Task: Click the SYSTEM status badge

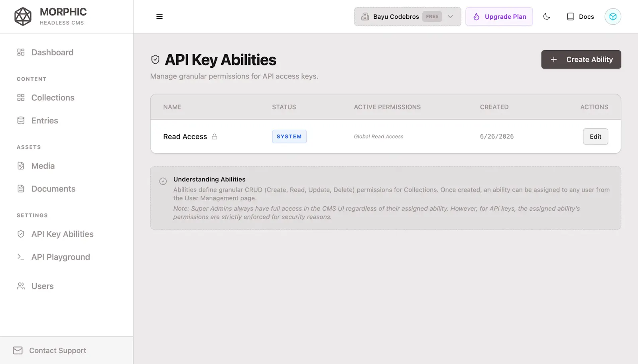Action: (x=289, y=137)
